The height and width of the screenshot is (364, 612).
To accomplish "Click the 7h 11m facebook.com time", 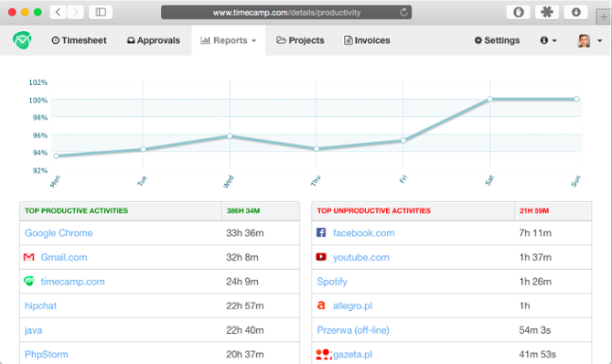I will pos(535,233).
